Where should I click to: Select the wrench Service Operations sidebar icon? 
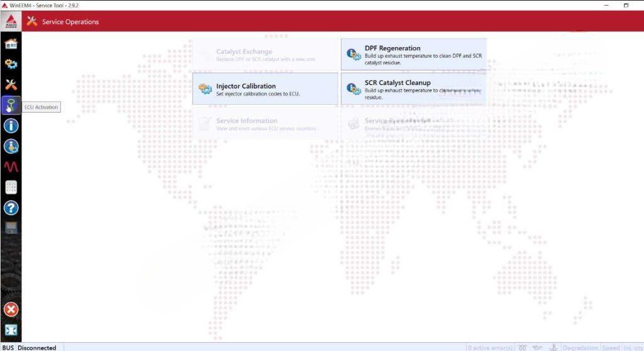pos(11,85)
